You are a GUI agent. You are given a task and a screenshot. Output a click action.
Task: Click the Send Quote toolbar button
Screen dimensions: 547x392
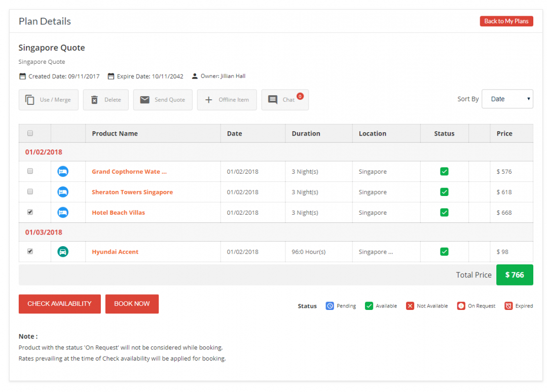pos(163,100)
